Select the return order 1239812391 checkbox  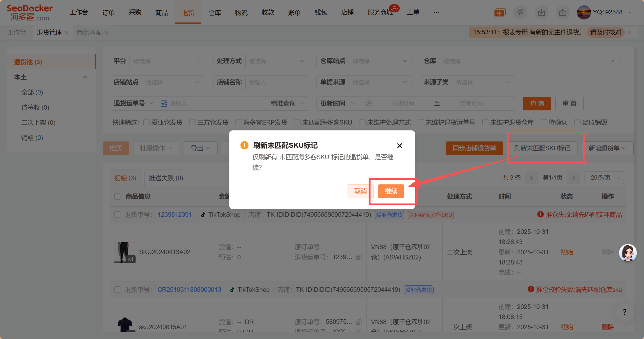click(117, 215)
